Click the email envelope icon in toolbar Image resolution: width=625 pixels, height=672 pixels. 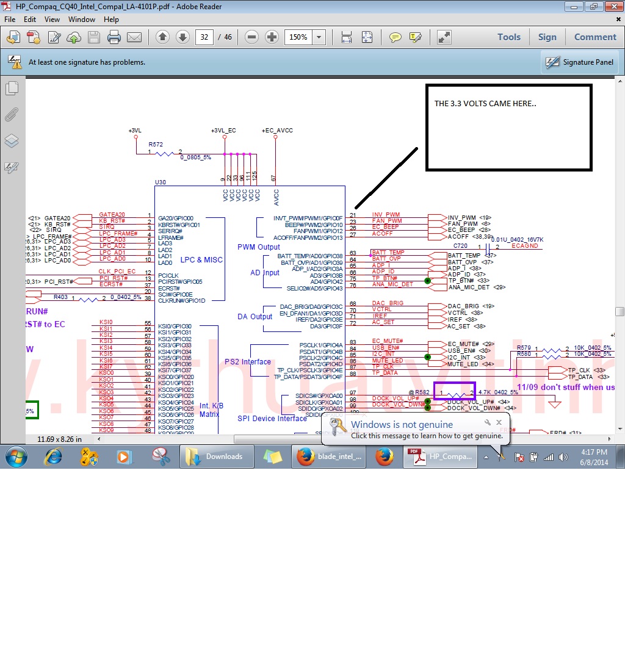coord(134,37)
